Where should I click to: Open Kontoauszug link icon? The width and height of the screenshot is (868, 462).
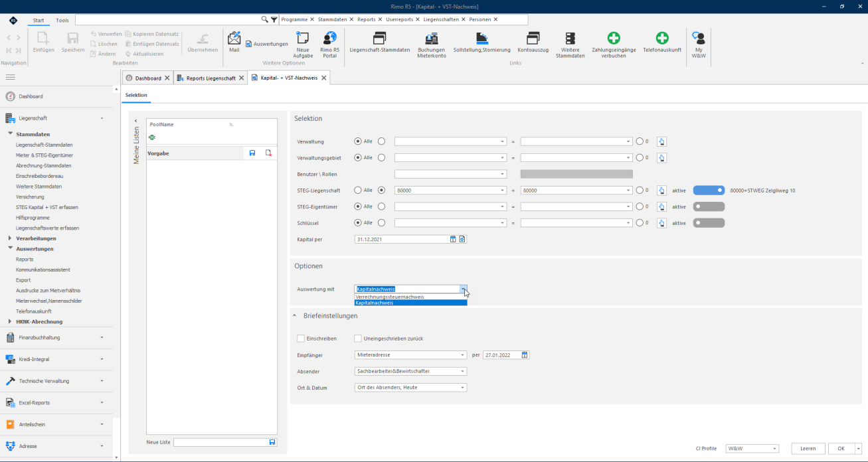533,41
